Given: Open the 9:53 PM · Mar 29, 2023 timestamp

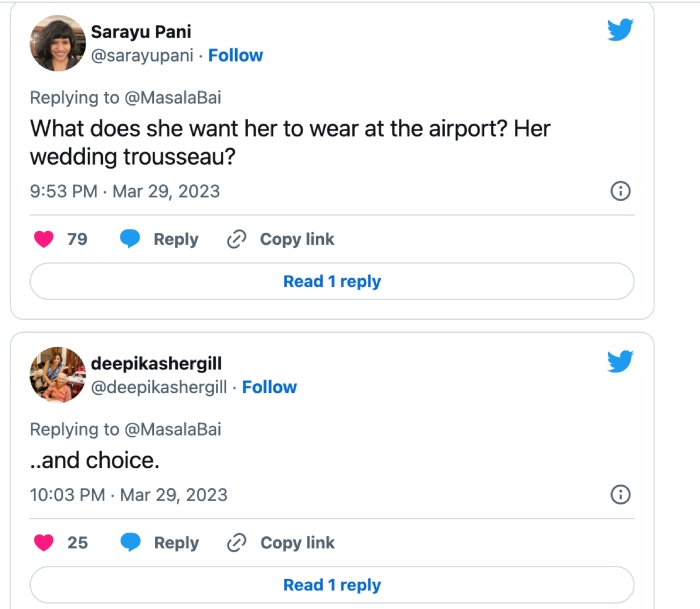Looking at the screenshot, I should (125, 191).
